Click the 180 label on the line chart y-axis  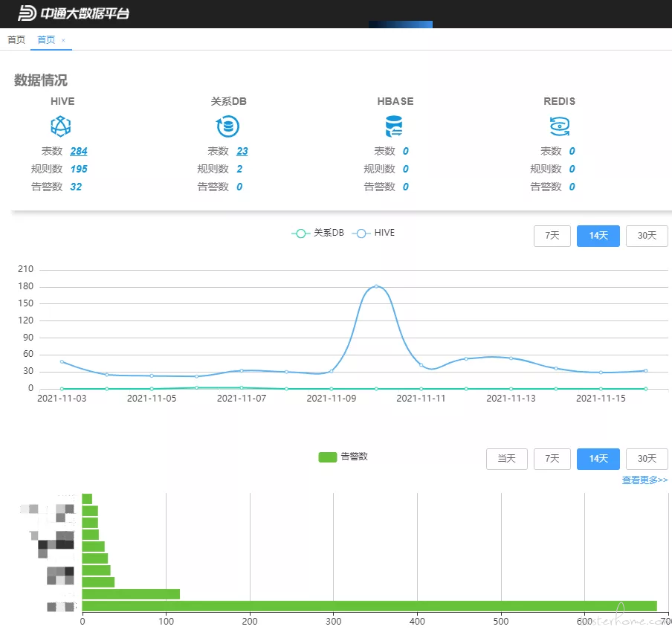[26, 286]
